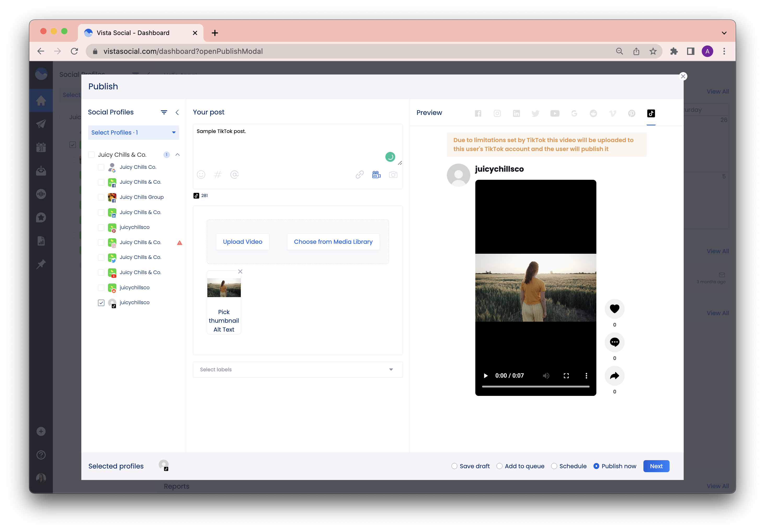This screenshot has width=765, height=532.
Task: Click the heart like icon in preview
Action: [614, 309]
